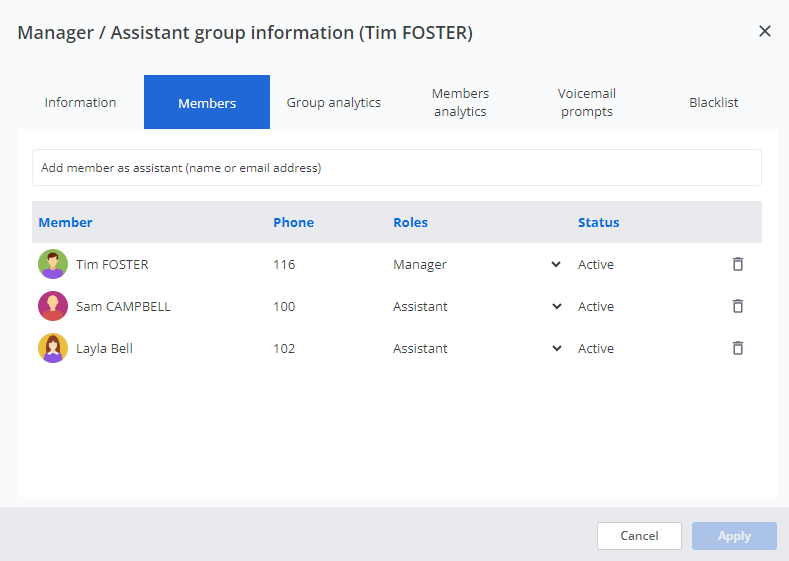Close the group information dialog
Image resolution: width=789 pixels, height=561 pixels.
tap(765, 32)
